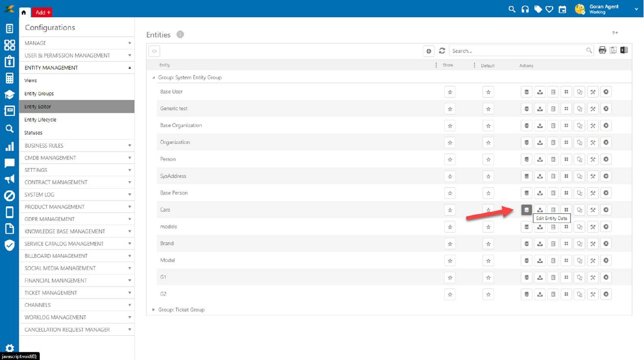Click the refresh icon beside the search box
This screenshot has width=644, height=360.
point(442,51)
